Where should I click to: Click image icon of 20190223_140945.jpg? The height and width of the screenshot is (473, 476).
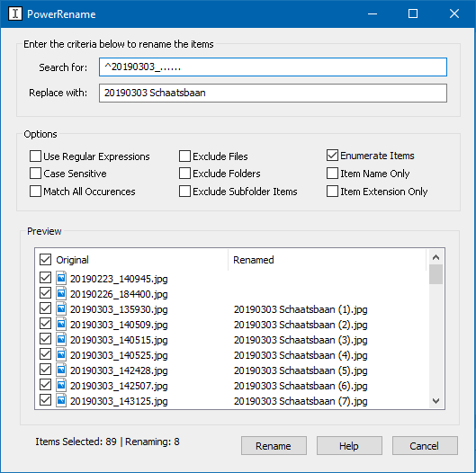click(x=61, y=278)
